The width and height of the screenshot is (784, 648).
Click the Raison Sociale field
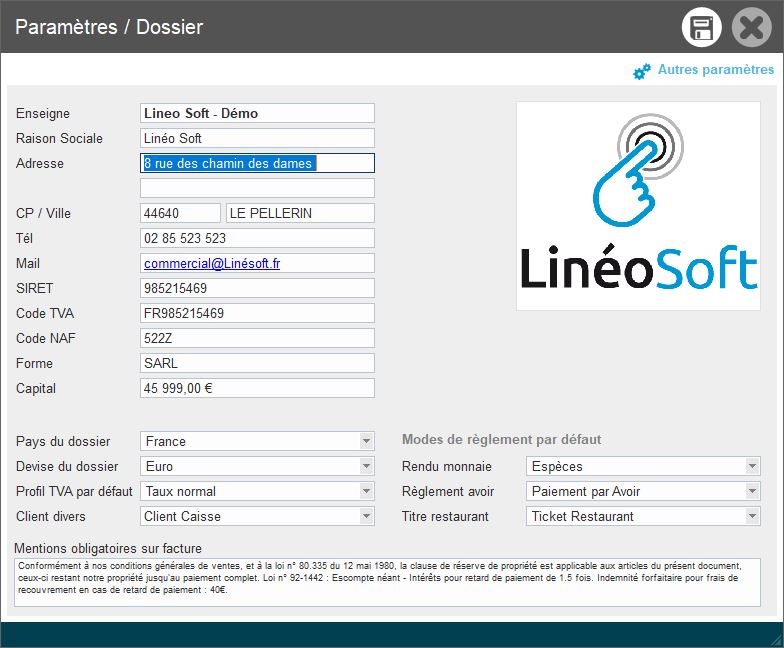257,138
